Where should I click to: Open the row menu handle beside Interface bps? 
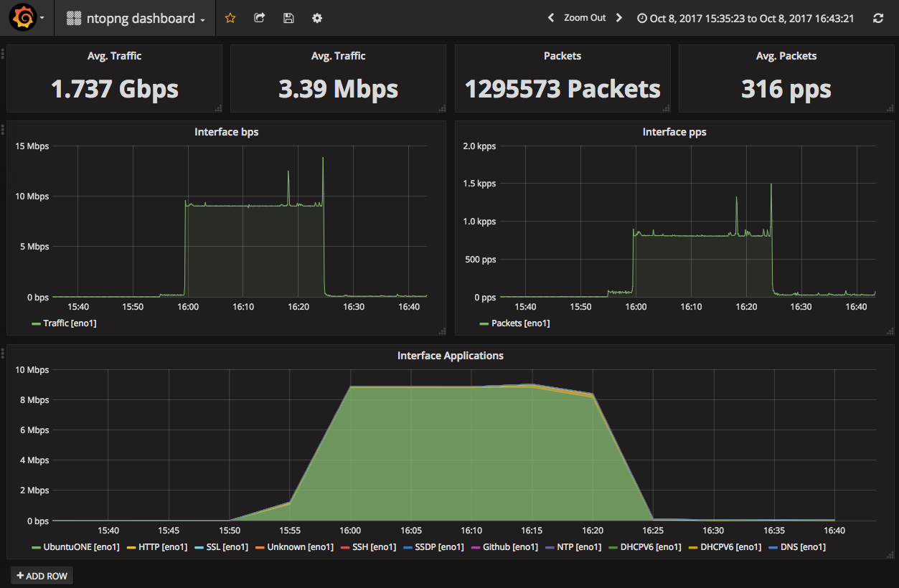pos(3,129)
